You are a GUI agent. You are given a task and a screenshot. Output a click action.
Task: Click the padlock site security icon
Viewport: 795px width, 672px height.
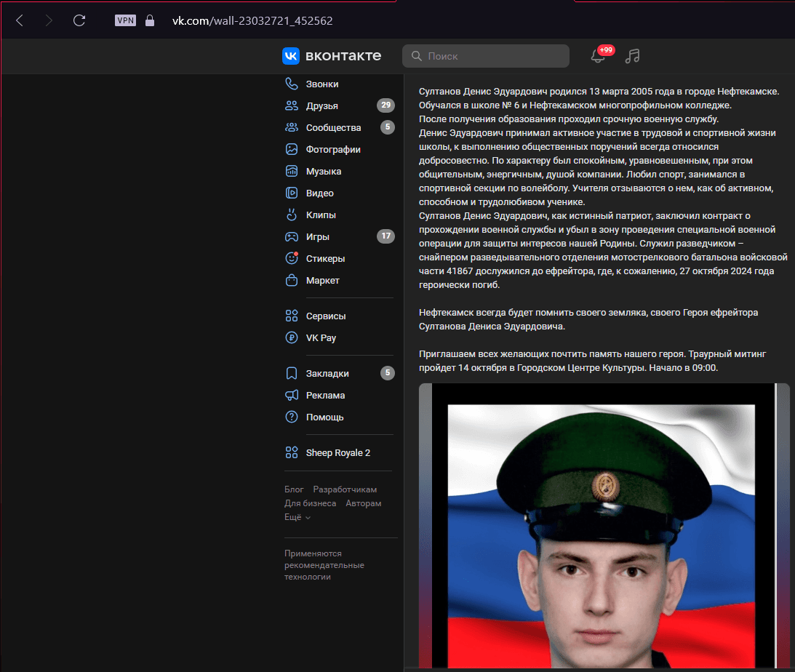coord(150,21)
